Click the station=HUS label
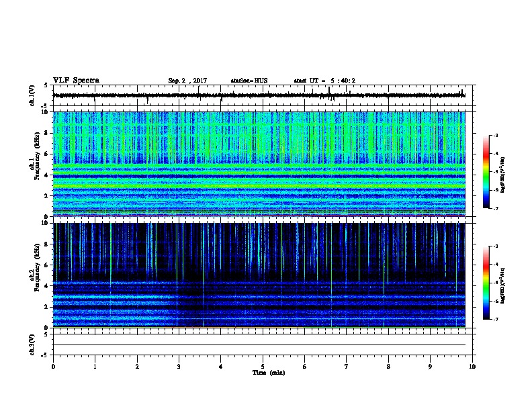 tap(249, 81)
